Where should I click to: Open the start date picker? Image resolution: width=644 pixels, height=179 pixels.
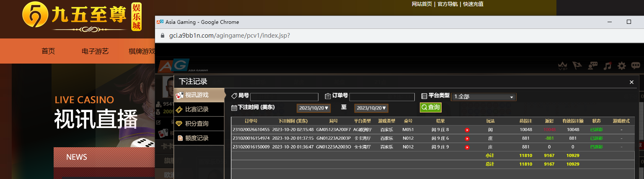pos(314,108)
